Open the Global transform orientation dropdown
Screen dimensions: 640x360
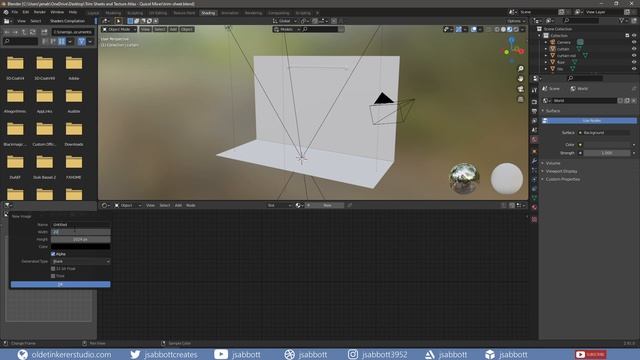tap(285, 21)
